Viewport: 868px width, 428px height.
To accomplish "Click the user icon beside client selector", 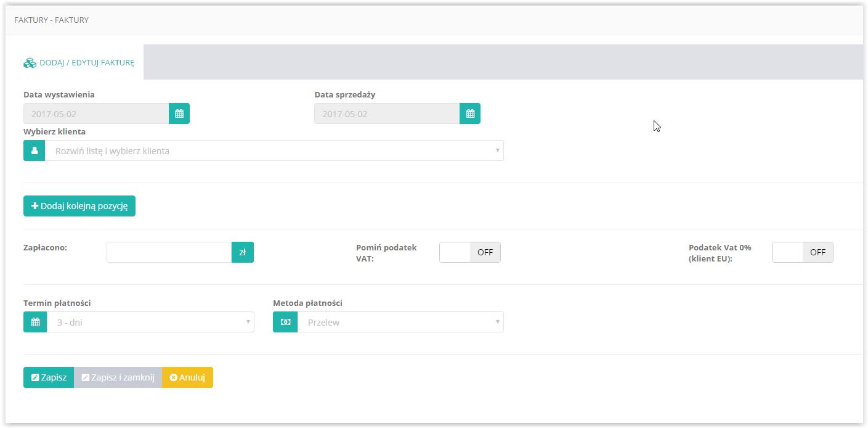I will 34,150.
